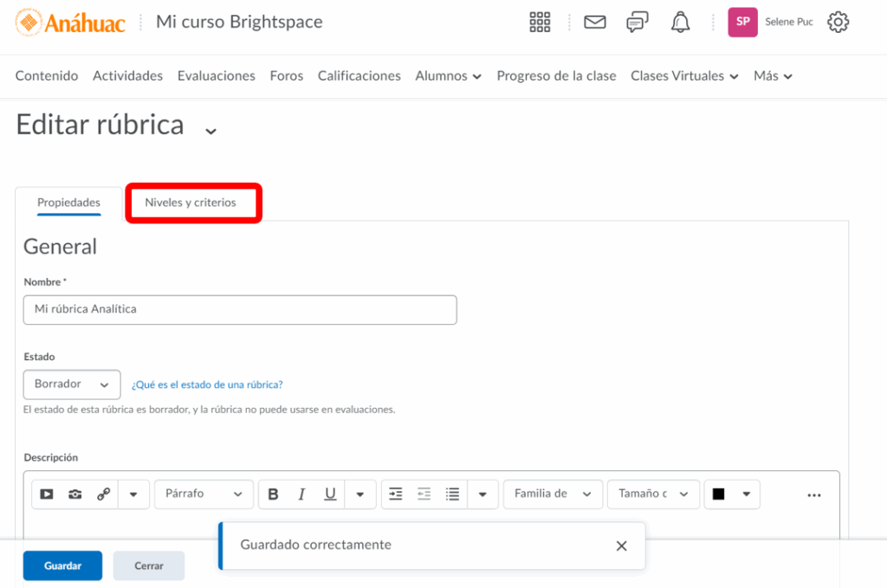Viewport: 887px width, 588px height.
Task: Open the admin settings gear icon
Action: tap(838, 23)
